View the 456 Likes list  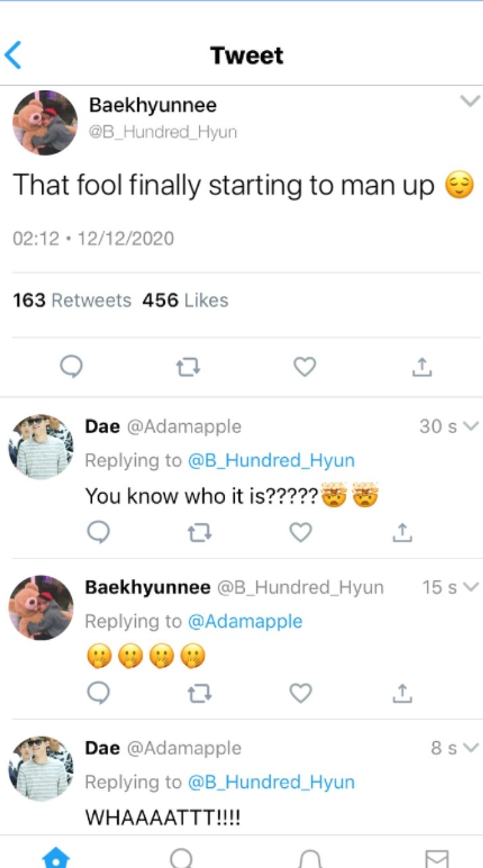click(x=185, y=300)
